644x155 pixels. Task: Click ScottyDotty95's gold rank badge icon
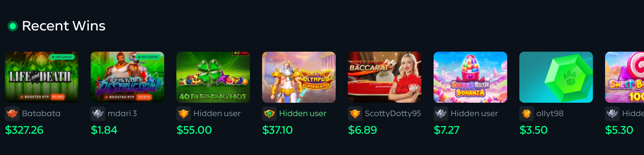pos(355,114)
